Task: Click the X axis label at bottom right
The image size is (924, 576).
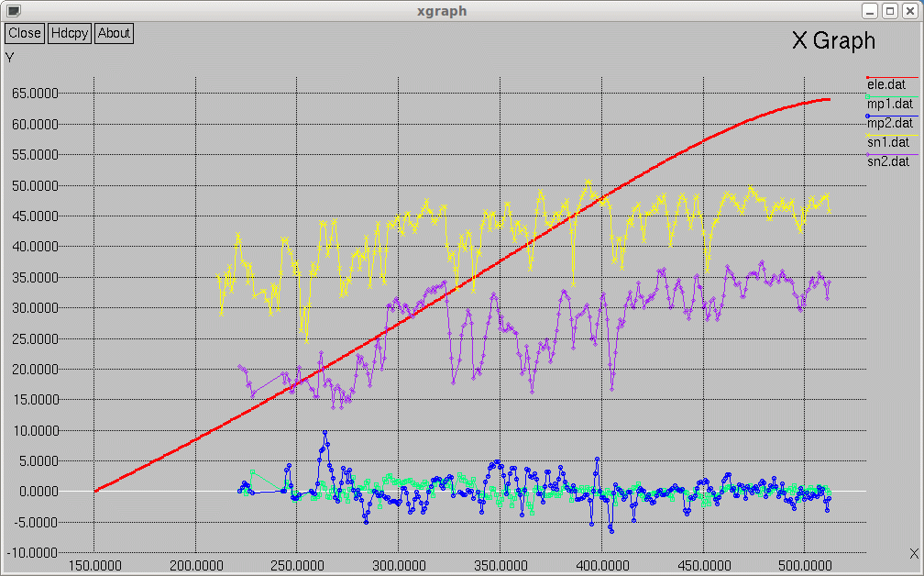Action: [x=913, y=553]
